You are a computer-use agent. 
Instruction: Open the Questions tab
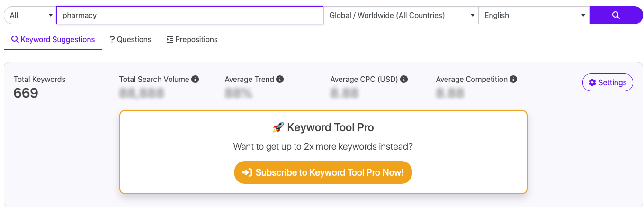click(131, 39)
